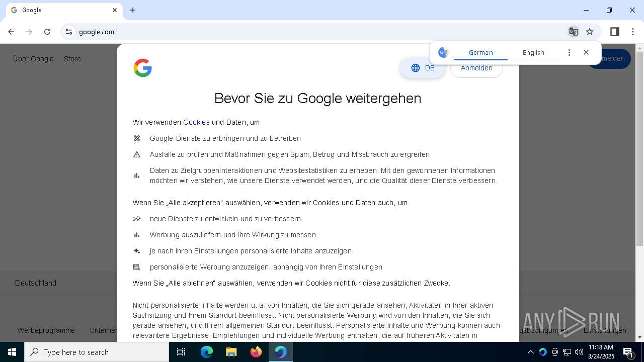
Task: Launch Microsoft Edge from taskbar
Action: point(207,352)
